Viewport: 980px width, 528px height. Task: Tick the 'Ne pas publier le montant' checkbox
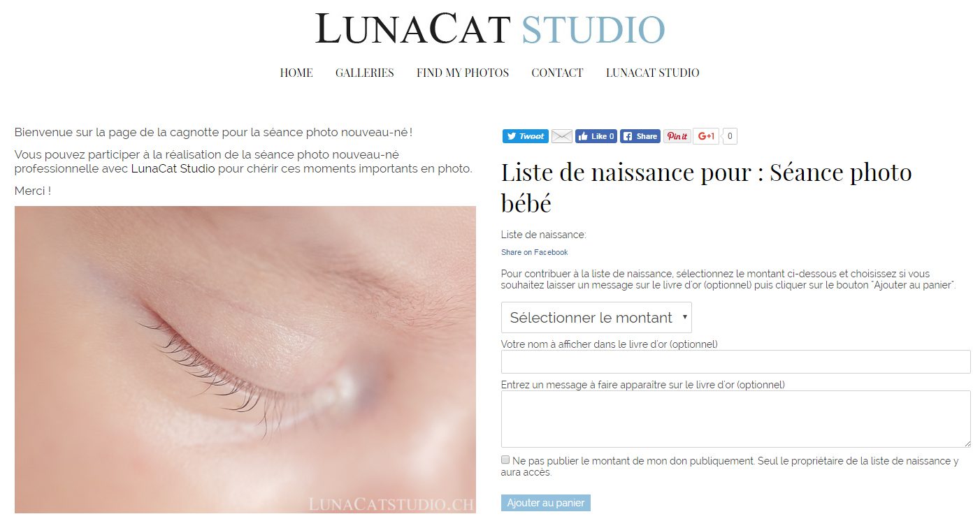click(x=505, y=460)
